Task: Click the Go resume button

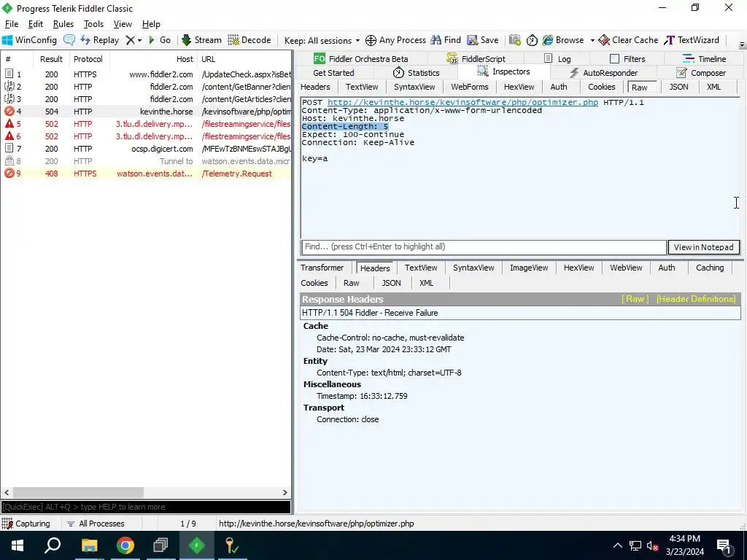Action: tap(159, 40)
